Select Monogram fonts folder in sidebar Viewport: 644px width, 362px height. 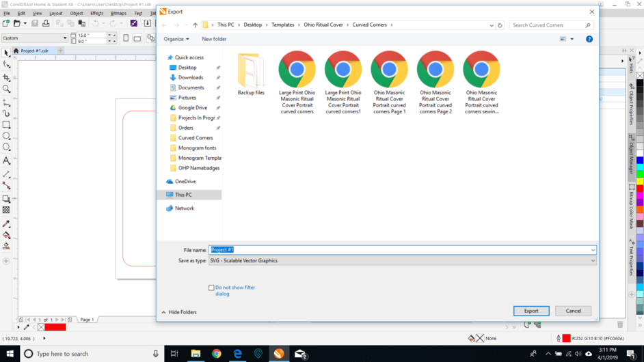tap(197, 148)
